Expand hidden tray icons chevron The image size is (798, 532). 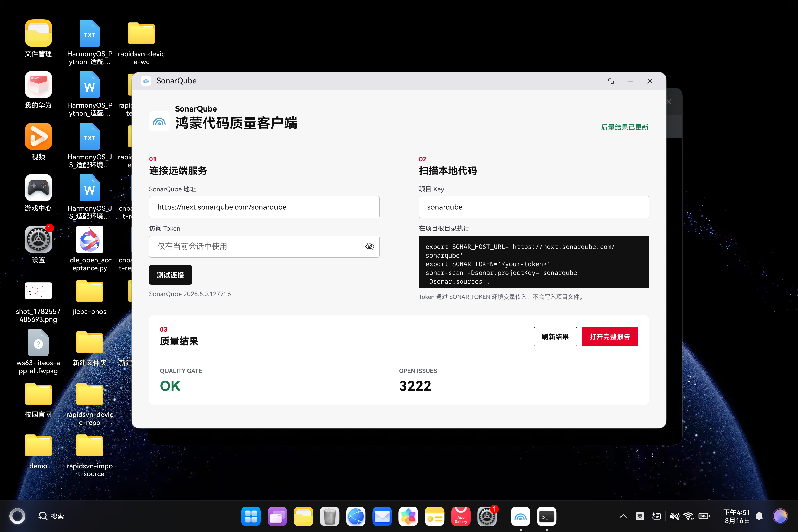click(623, 516)
